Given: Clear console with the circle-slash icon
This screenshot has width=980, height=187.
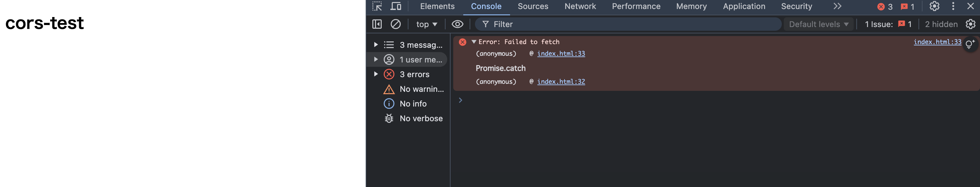Looking at the screenshot, I should point(396,24).
